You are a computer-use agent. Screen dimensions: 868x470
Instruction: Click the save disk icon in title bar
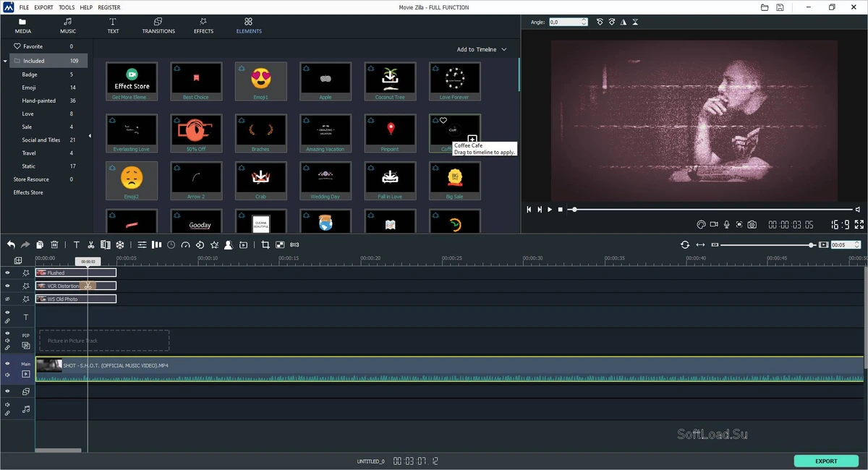point(780,7)
